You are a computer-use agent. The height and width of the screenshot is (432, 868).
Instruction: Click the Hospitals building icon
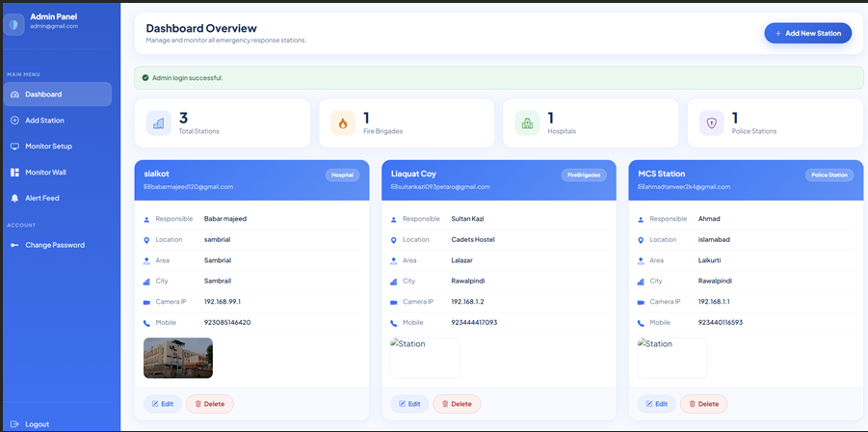point(527,123)
